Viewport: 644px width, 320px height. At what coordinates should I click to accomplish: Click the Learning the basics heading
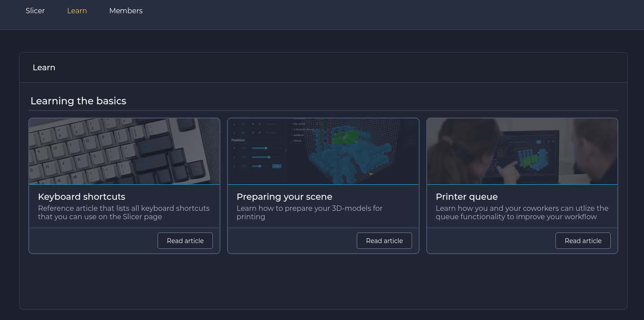(x=78, y=101)
